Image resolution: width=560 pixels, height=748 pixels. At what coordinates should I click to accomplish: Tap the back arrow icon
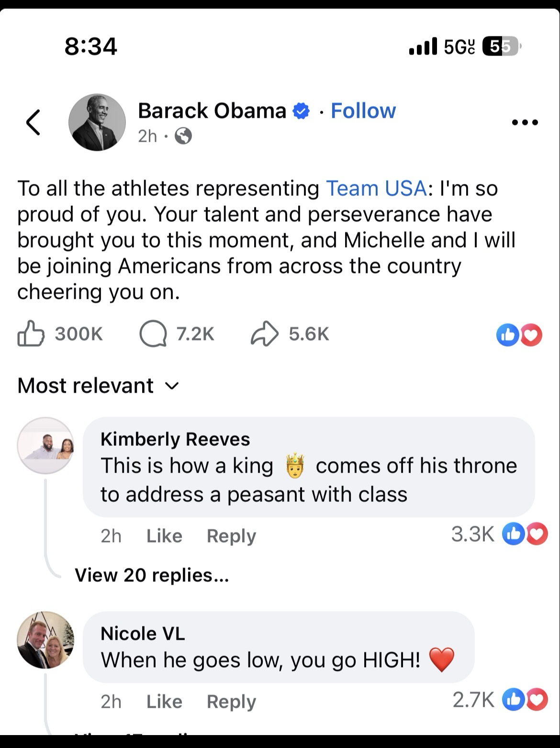pyautogui.click(x=33, y=123)
